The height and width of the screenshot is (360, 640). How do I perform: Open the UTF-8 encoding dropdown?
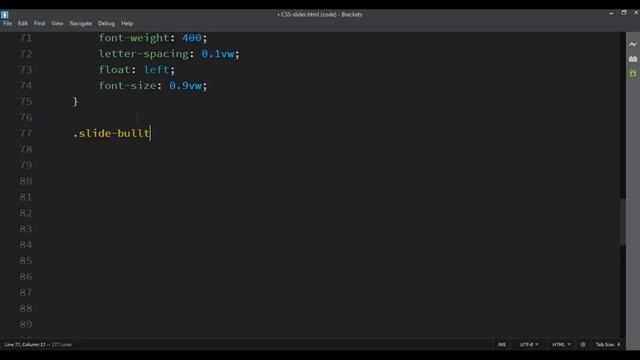tap(529, 344)
